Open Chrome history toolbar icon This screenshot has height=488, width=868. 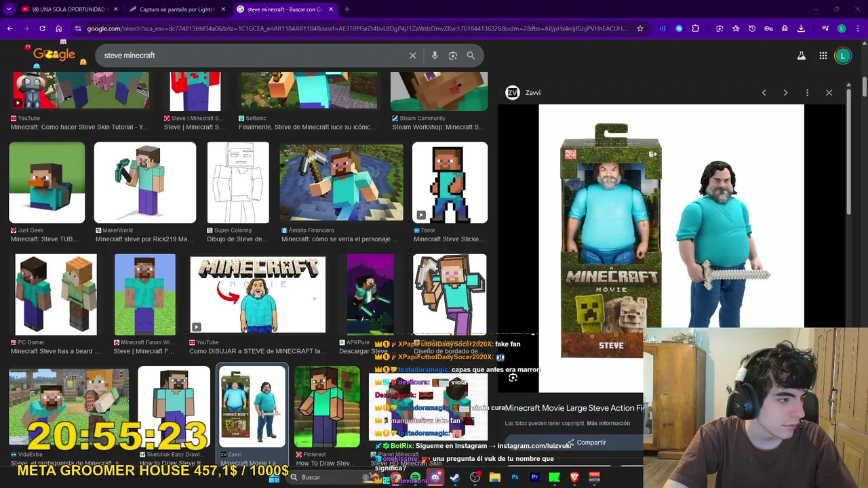[x=752, y=28]
